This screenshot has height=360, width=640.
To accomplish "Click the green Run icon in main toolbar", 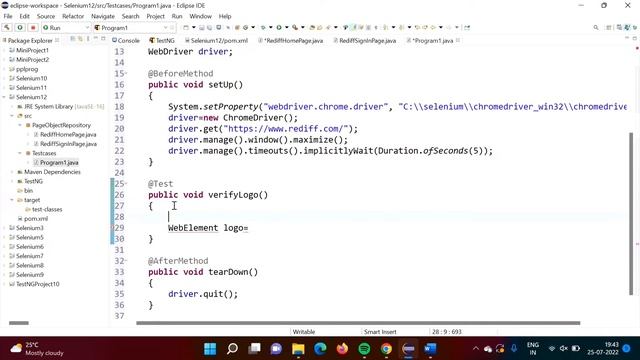I will coord(279,27).
